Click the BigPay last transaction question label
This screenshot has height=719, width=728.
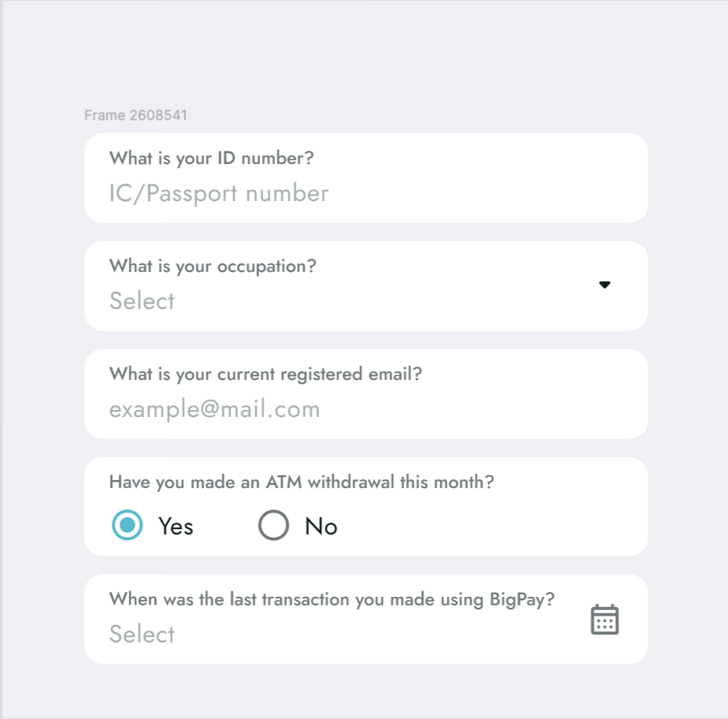pos(332,599)
